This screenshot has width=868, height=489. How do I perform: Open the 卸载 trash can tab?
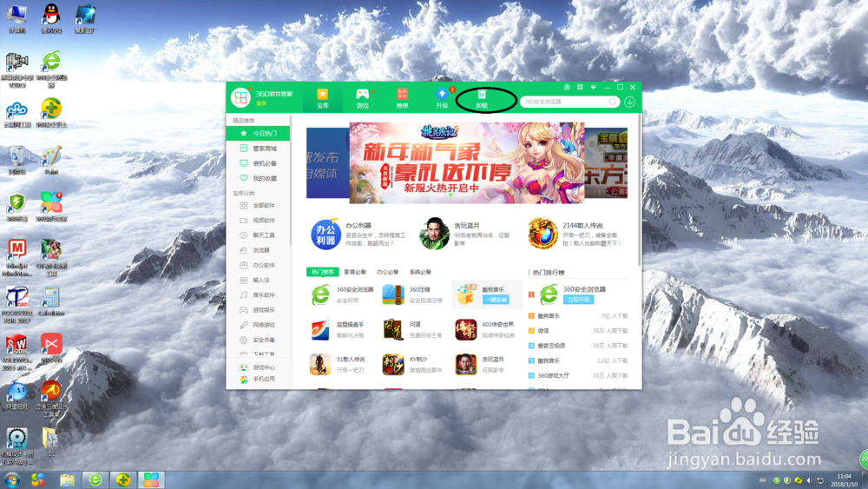(482, 98)
